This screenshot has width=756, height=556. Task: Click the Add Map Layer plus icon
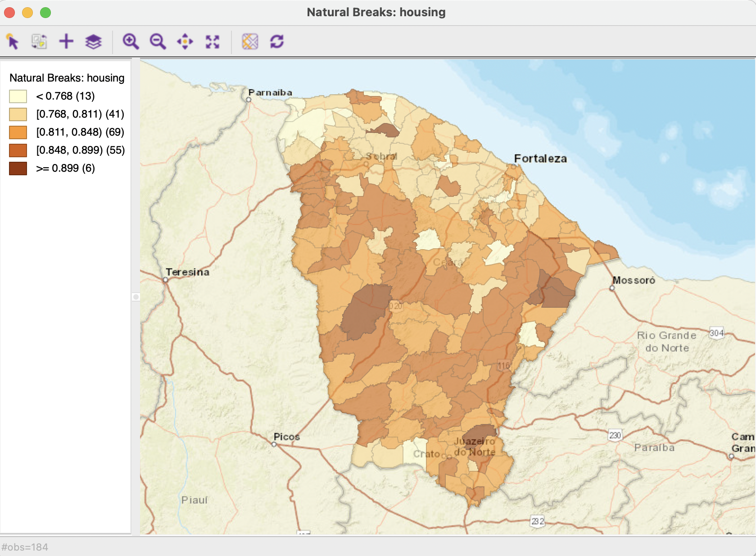click(66, 41)
